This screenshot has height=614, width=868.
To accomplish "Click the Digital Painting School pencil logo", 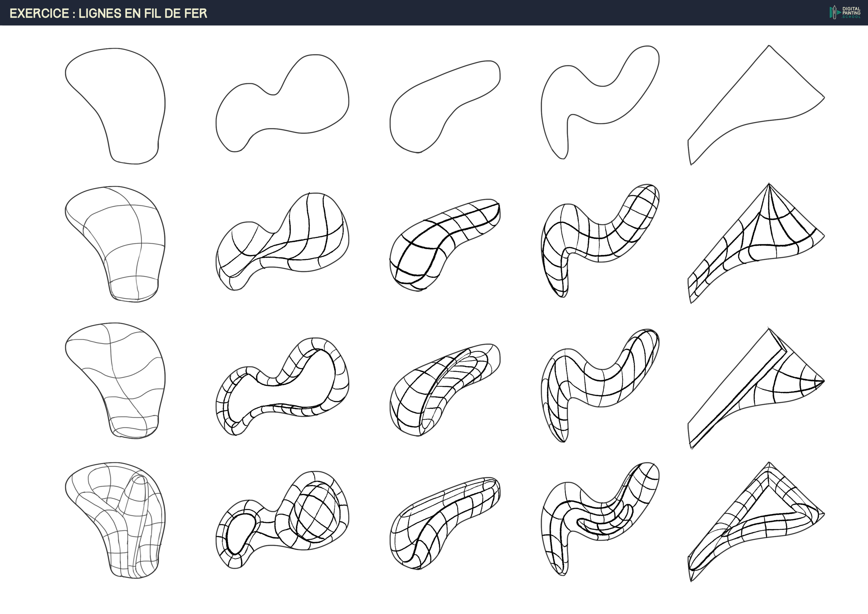I will coord(835,13).
